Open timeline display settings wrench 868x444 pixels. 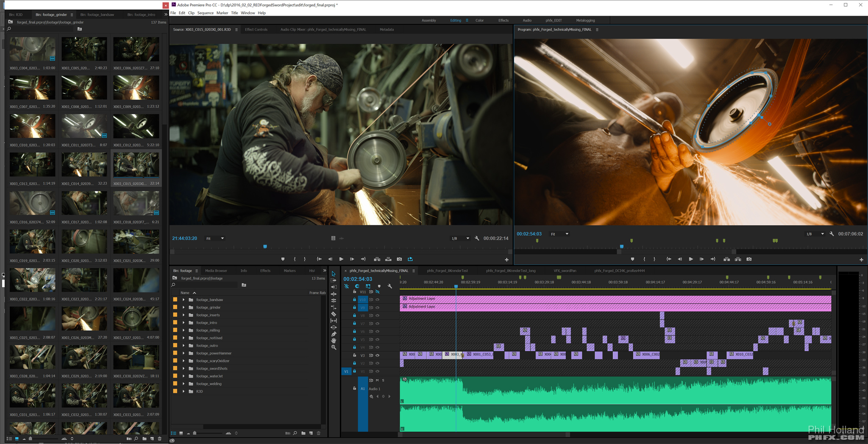pos(390,286)
